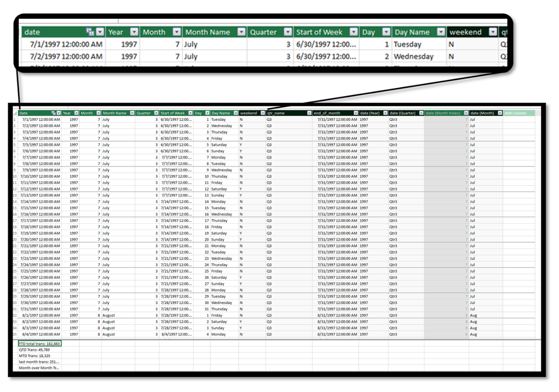Open Year filter dropdown in enlarged header
This screenshot has height=392, width=559.
tap(134, 32)
